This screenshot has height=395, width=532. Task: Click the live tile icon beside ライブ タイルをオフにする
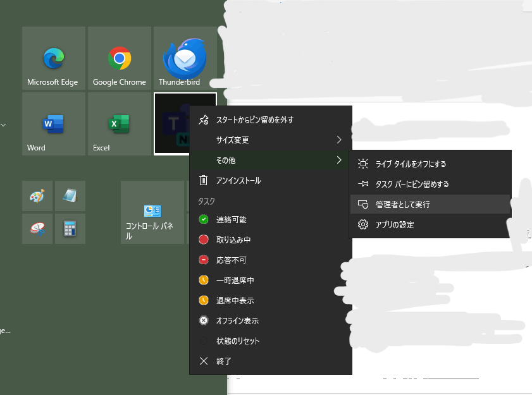[x=363, y=164]
